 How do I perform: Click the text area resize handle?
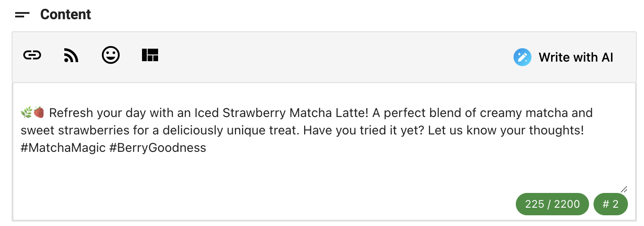coord(624,189)
